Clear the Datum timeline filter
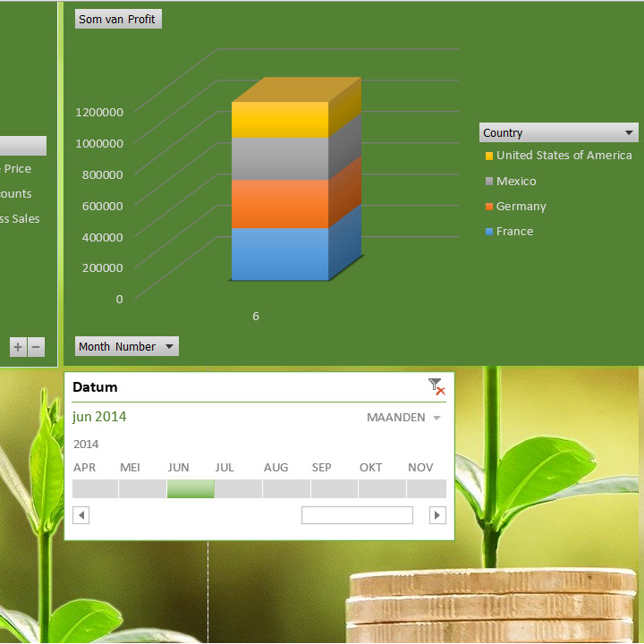 (x=436, y=386)
